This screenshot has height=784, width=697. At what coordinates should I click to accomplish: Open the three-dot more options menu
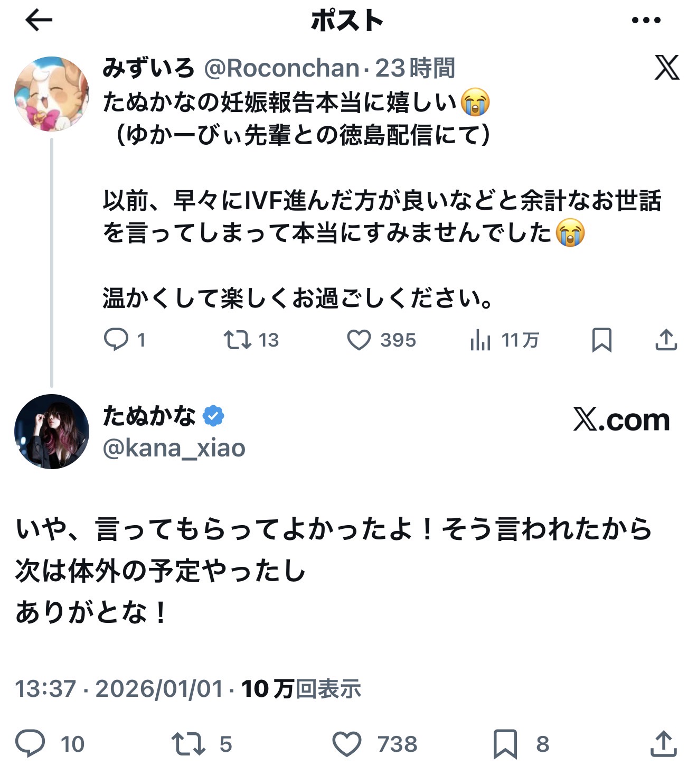[646, 21]
